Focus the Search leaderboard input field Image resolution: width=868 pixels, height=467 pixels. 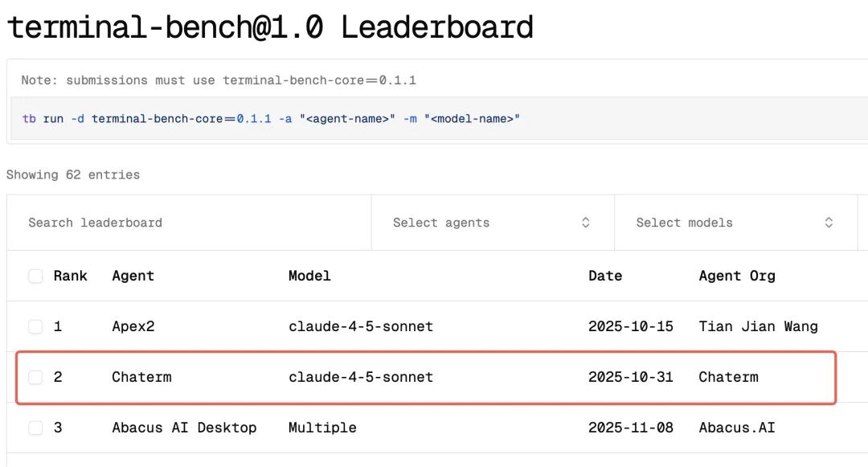point(189,223)
